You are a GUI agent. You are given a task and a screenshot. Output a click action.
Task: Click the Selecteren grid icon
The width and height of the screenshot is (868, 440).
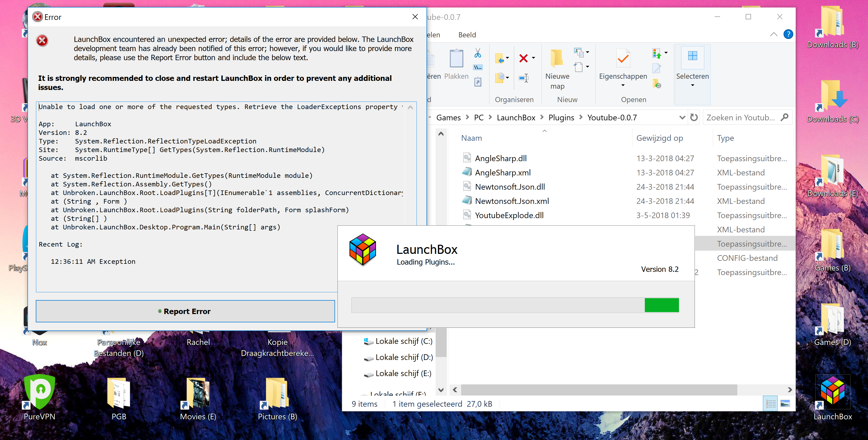pos(692,56)
